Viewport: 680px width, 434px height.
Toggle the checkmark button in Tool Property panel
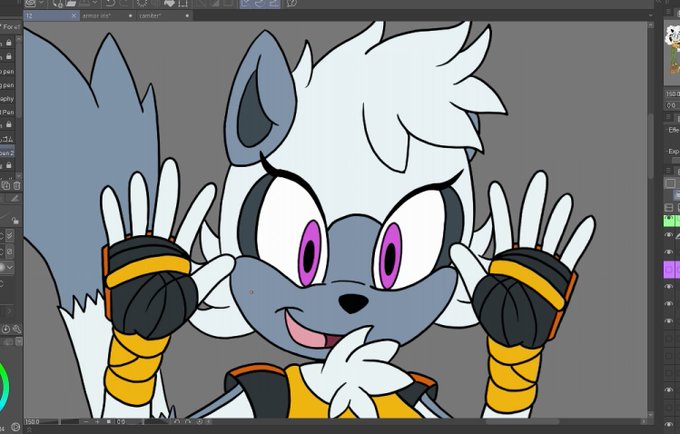coord(9,236)
